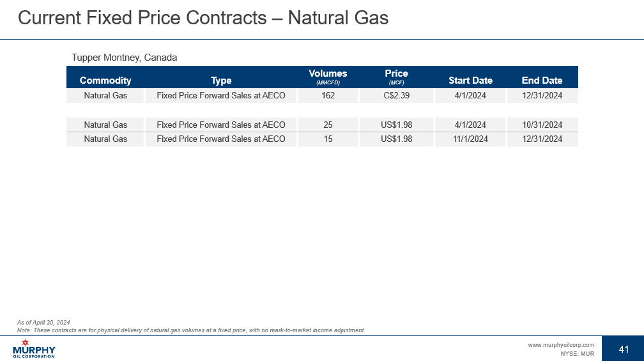Click the Volumes column header

click(x=328, y=77)
